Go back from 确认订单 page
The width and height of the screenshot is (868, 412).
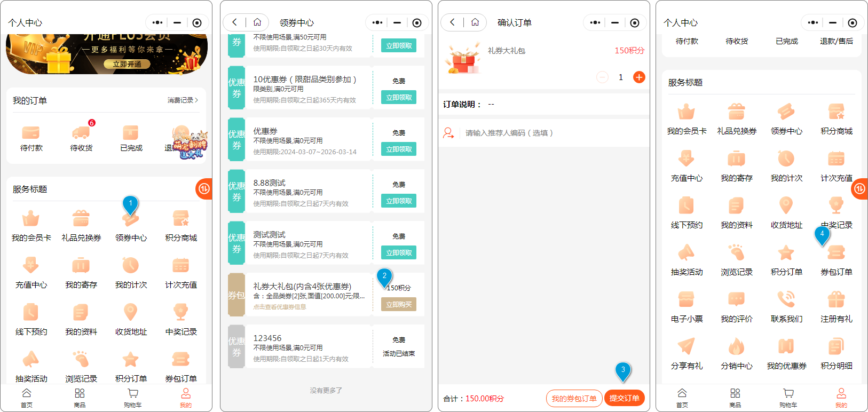[452, 22]
